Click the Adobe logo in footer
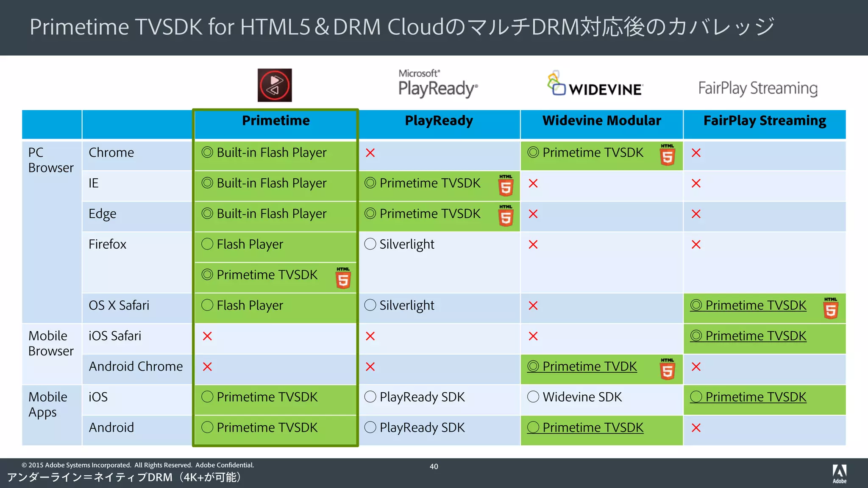 [x=839, y=474]
